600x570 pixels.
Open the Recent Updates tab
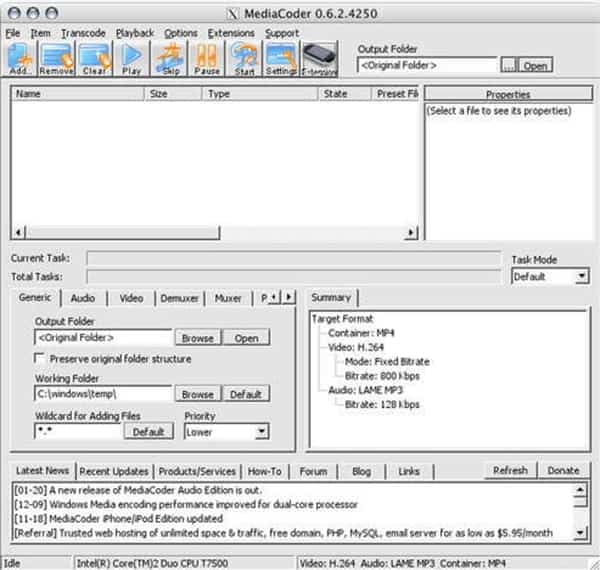[x=114, y=471]
